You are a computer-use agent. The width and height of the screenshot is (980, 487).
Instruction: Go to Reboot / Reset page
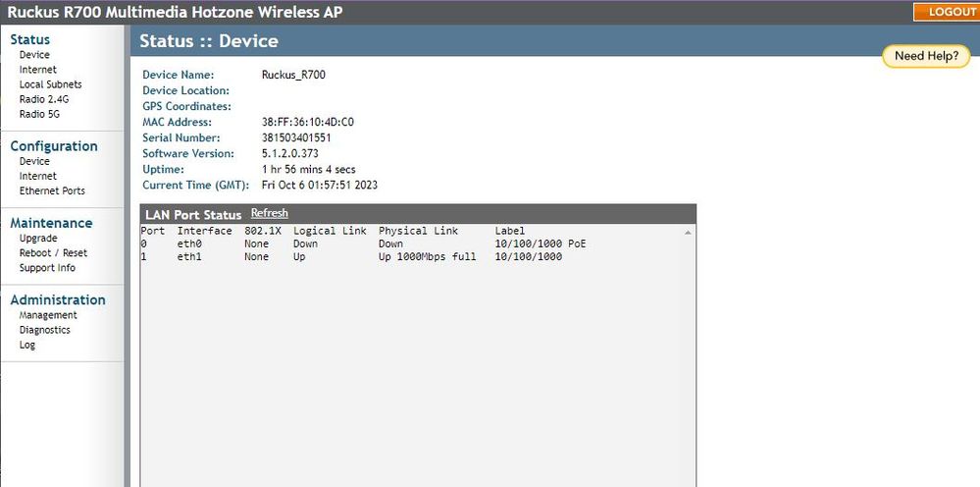coord(53,252)
